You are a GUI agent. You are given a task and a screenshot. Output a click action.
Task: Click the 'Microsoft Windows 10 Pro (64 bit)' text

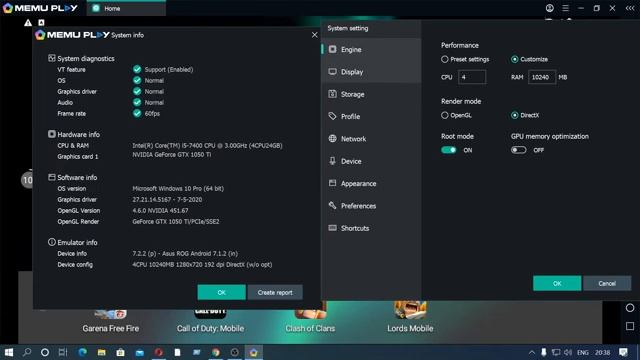178,189
